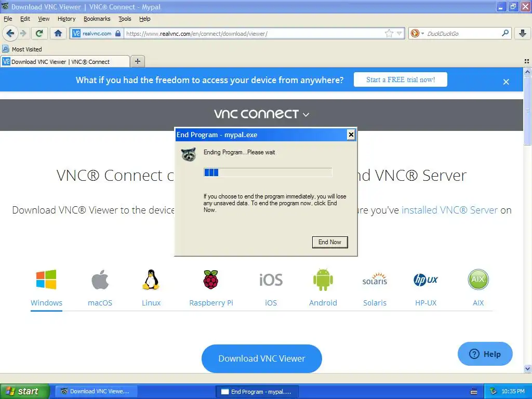Expand the VNC Connect dropdown chevron
The height and width of the screenshot is (399, 532).
pyautogui.click(x=306, y=115)
